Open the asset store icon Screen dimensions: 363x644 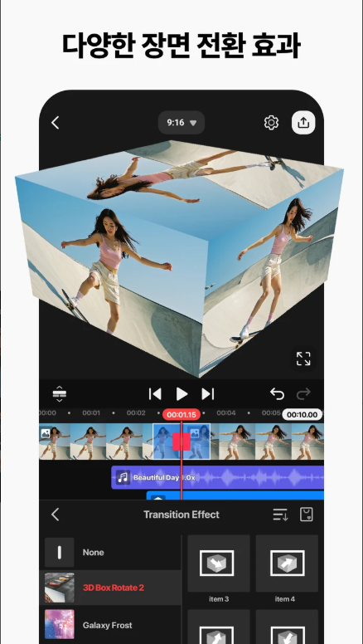pyautogui.click(x=307, y=515)
